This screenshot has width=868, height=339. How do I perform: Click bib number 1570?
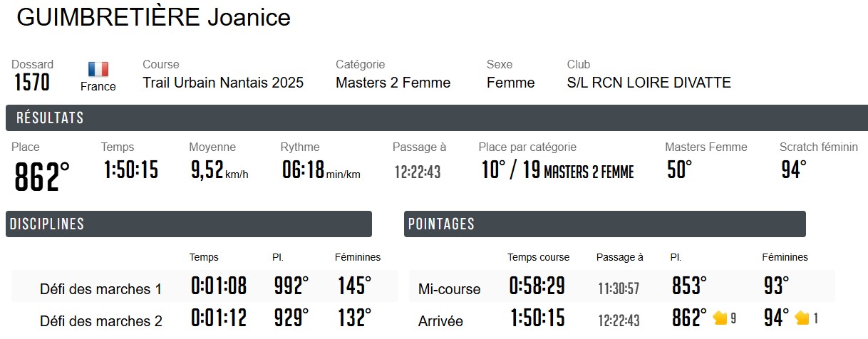point(32,83)
